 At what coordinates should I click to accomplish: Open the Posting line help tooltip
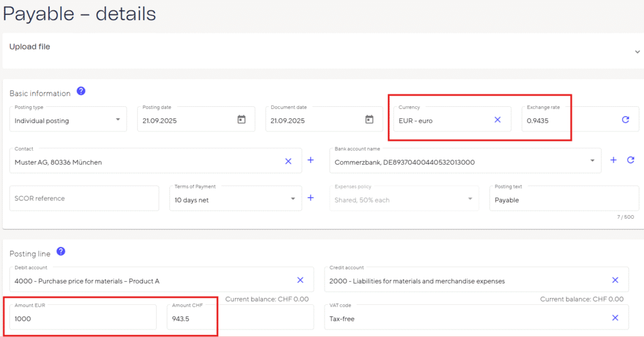tap(61, 251)
